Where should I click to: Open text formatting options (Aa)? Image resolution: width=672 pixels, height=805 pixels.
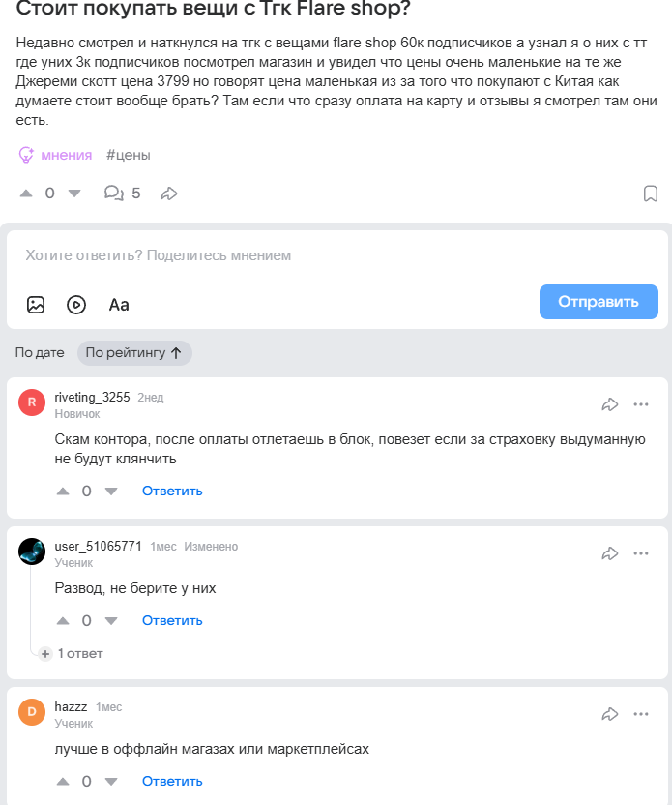coord(119,305)
